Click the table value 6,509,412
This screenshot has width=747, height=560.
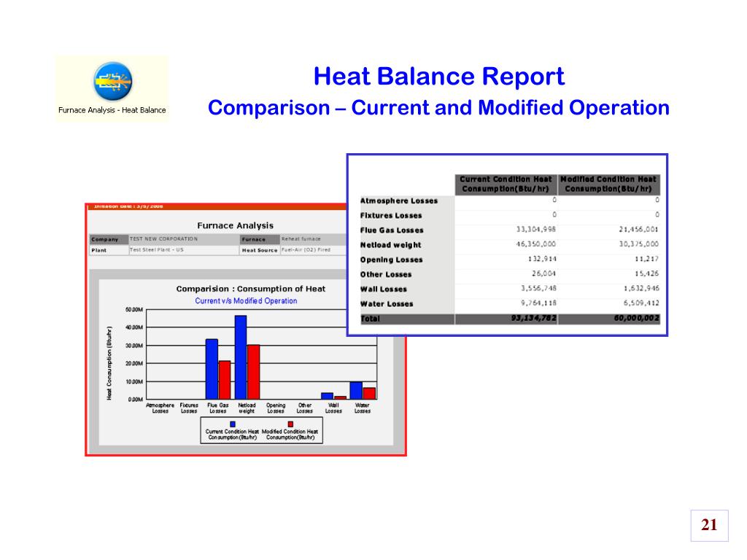(641, 303)
